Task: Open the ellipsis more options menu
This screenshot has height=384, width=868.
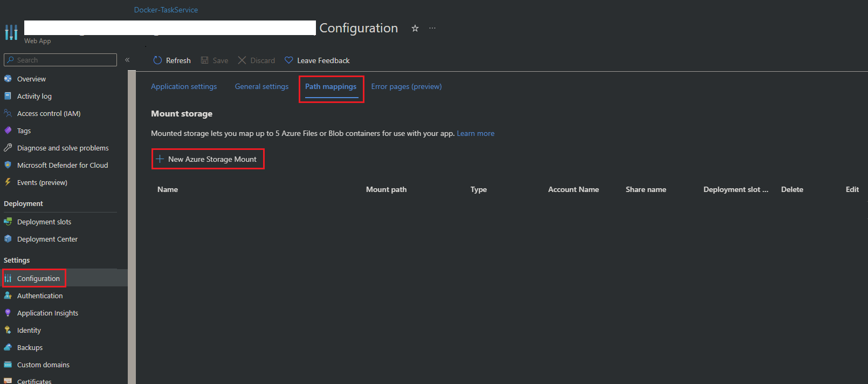Action: [x=432, y=28]
